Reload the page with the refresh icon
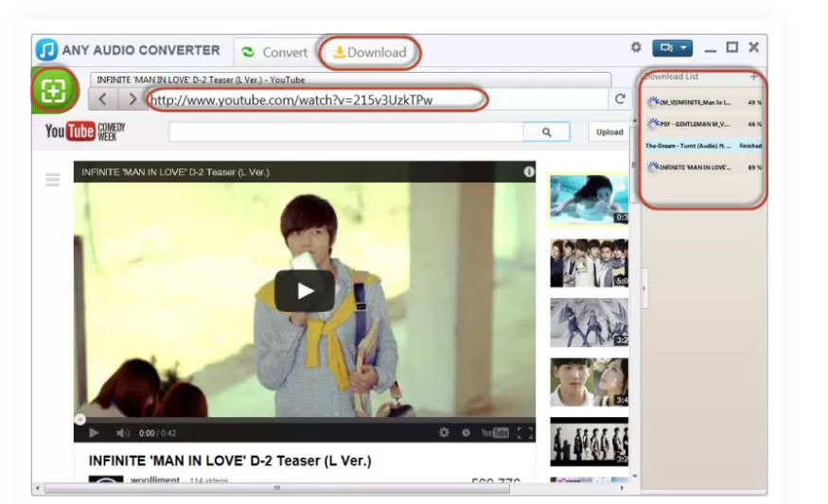The width and height of the screenshot is (828, 504). 620,99
